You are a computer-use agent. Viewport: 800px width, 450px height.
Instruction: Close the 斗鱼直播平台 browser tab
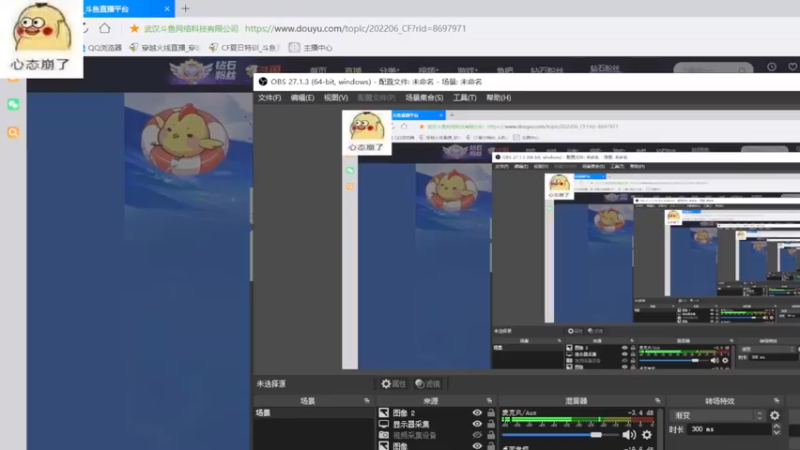[x=167, y=9]
